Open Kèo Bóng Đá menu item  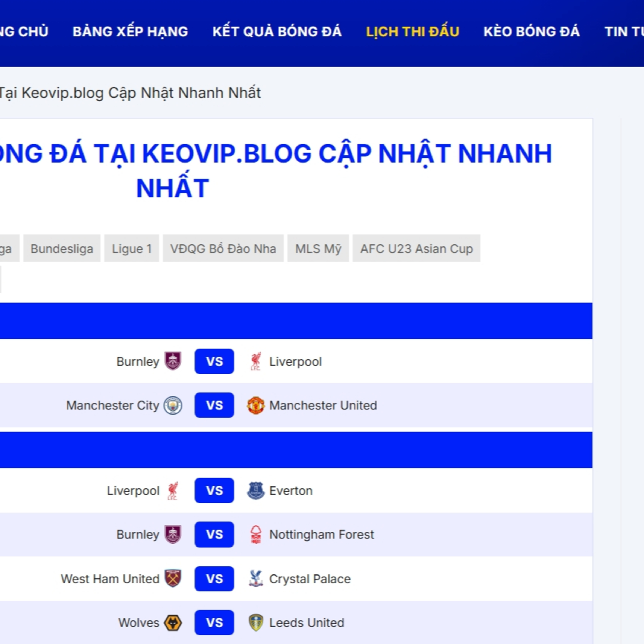point(531,32)
